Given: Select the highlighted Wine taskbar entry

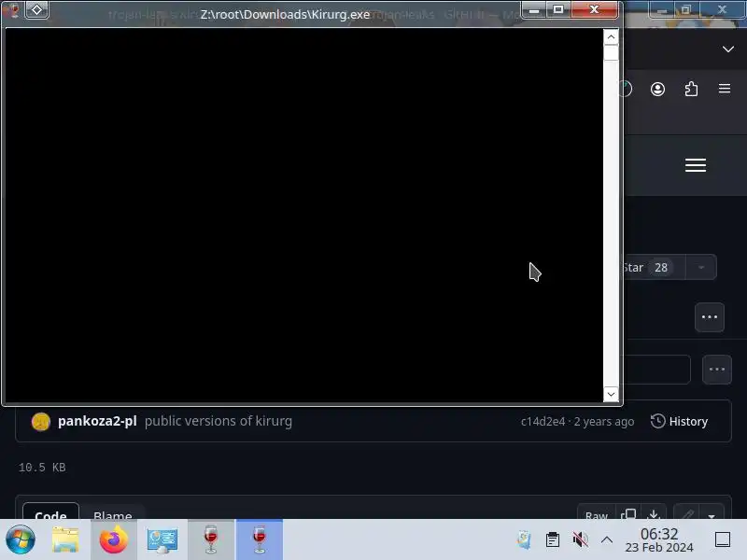Looking at the screenshot, I should (x=260, y=539).
